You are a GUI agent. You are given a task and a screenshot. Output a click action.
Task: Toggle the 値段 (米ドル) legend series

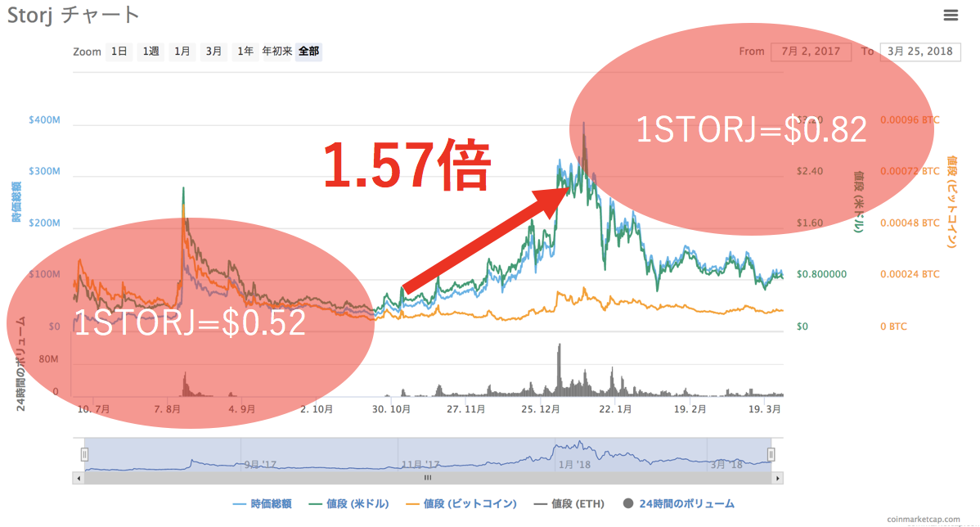pyautogui.click(x=348, y=504)
